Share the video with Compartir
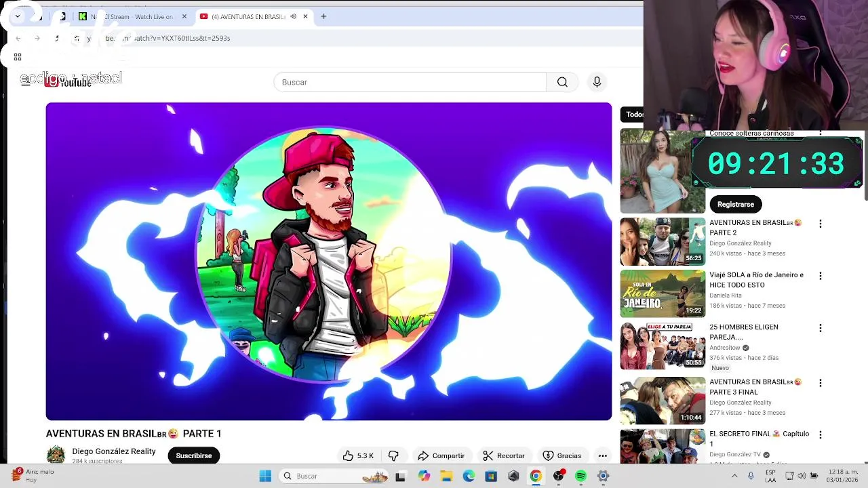The width and height of the screenshot is (868, 488). pyautogui.click(x=441, y=455)
